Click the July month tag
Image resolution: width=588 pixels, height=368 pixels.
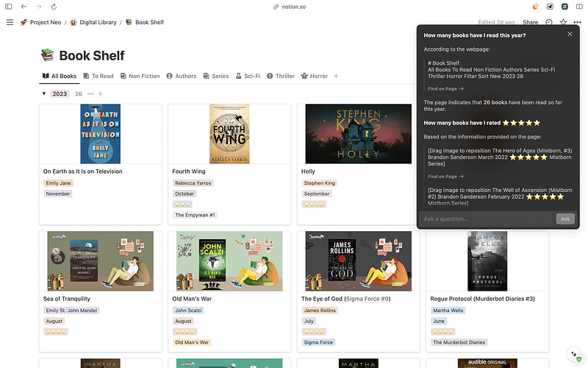pyautogui.click(x=309, y=321)
